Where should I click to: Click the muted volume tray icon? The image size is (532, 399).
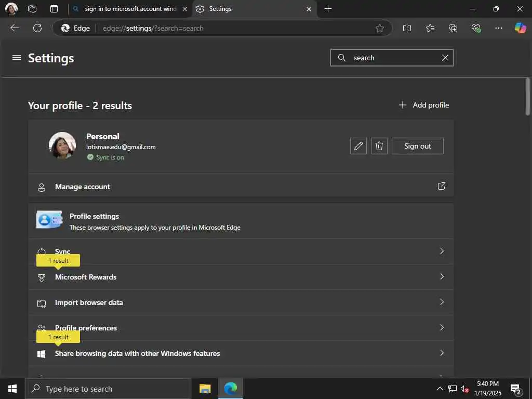click(x=465, y=389)
